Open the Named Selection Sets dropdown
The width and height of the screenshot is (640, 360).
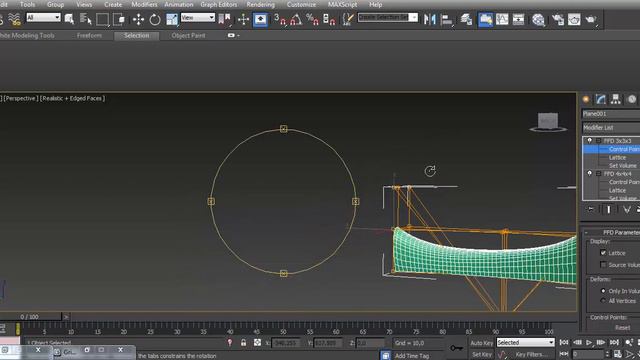(388, 17)
